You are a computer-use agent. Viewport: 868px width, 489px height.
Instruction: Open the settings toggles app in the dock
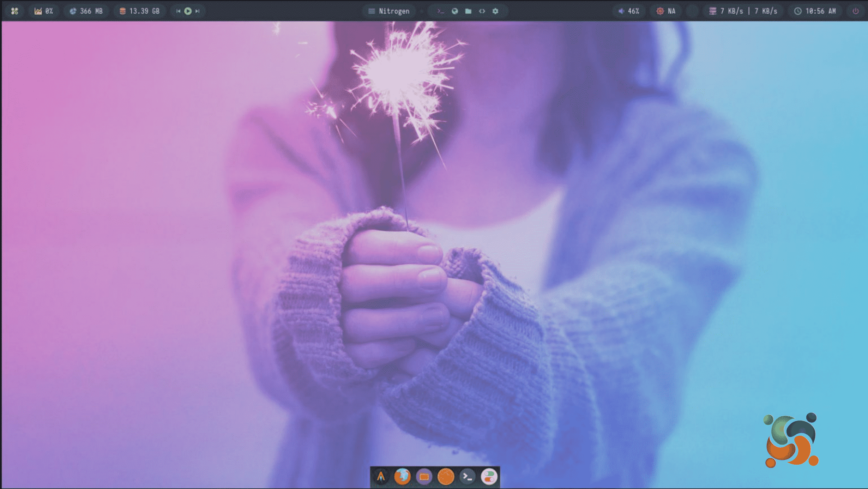pyautogui.click(x=489, y=477)
